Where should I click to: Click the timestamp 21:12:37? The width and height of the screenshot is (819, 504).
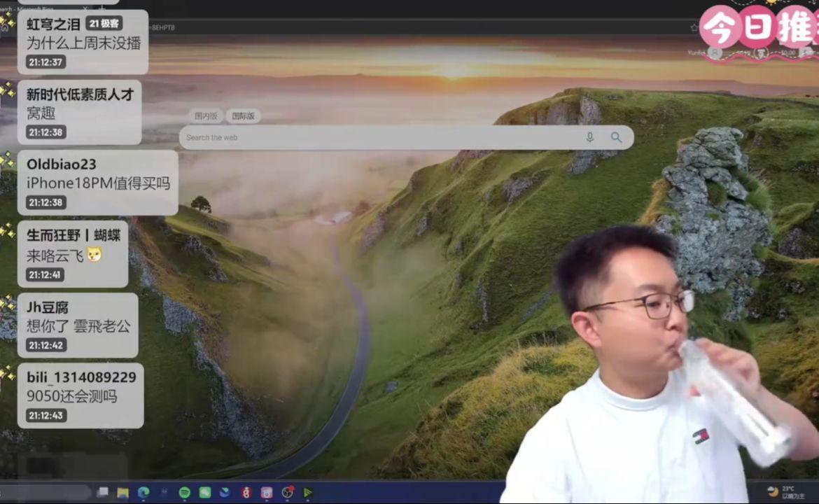[x=45, y=62]
